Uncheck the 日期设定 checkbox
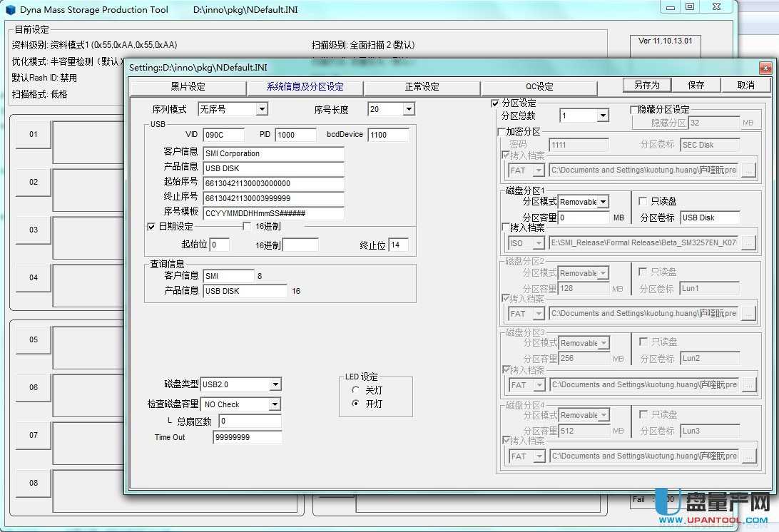 click(151, 227)
